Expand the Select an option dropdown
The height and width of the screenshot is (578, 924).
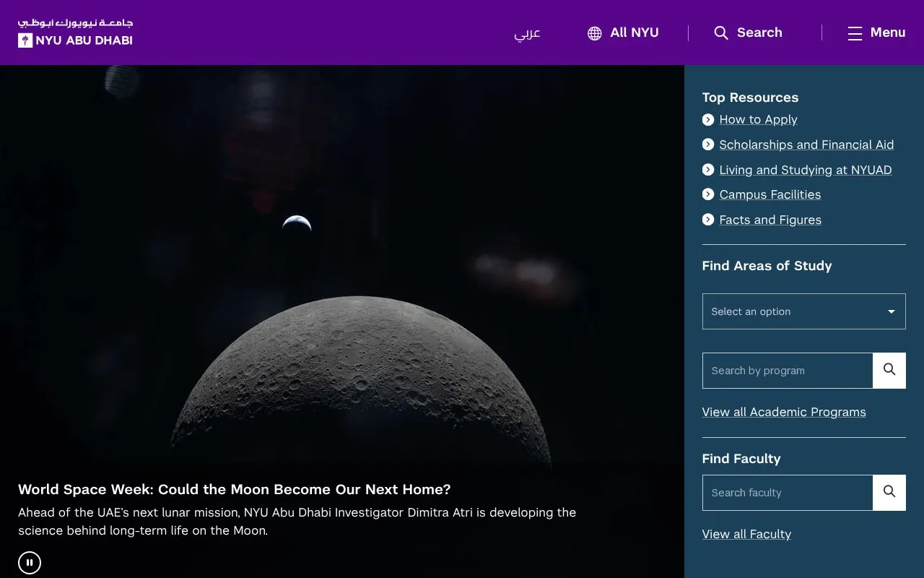(803, 311)
